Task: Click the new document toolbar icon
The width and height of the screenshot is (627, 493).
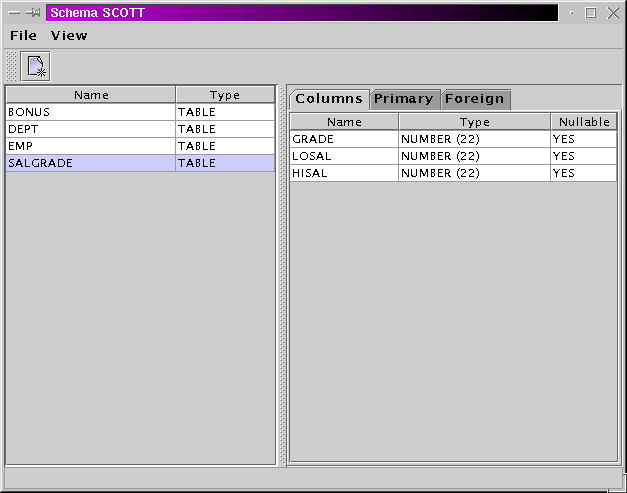Action: [x=36, y=67]
